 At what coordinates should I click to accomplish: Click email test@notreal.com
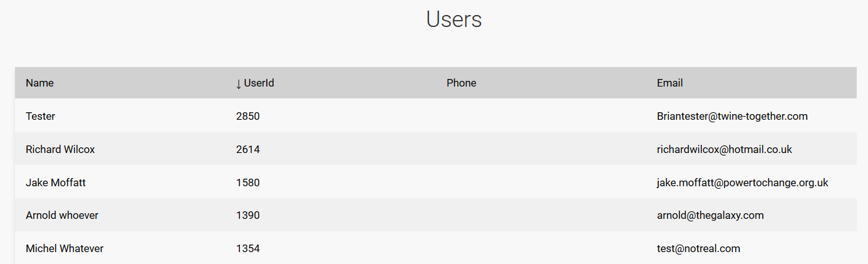click(x=698, y=248)
